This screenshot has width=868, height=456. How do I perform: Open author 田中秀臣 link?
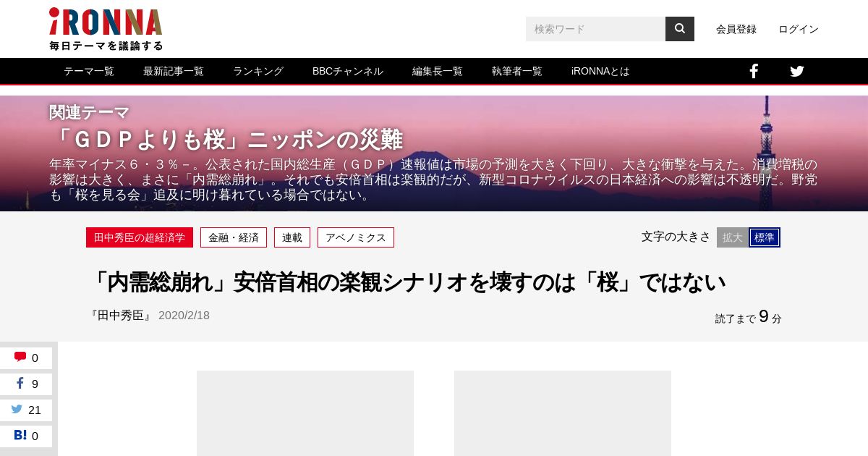click(122, 316)
